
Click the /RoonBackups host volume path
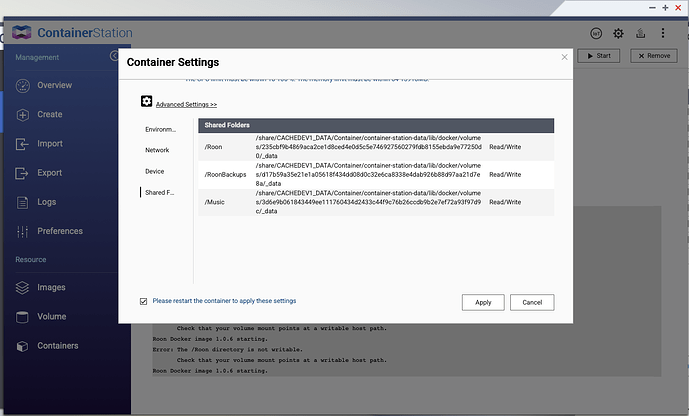(368, 174)
